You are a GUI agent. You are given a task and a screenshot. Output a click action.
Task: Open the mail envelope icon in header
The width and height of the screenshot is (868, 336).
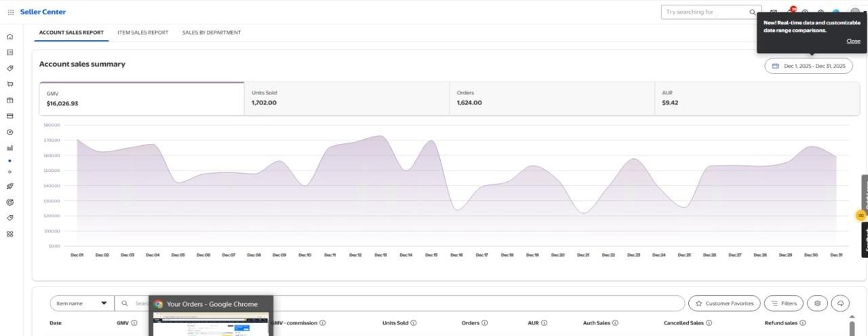point(774,12)
